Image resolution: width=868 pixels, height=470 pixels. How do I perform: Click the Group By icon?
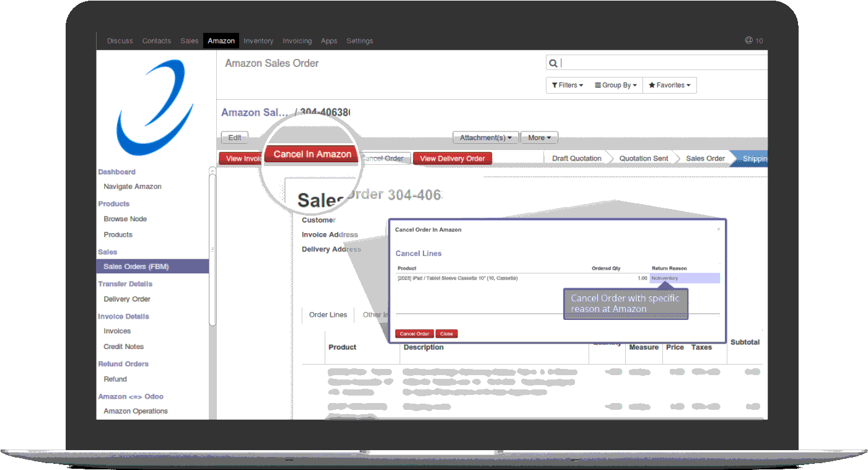point(597,85)
